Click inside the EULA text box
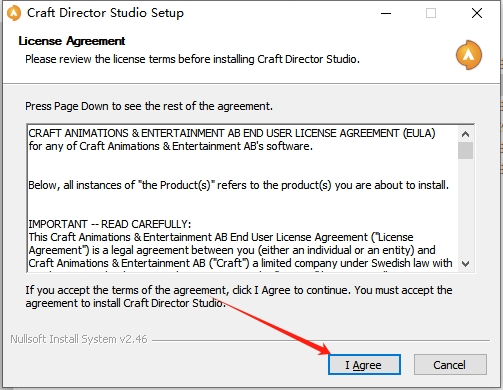 coord(243,198)
